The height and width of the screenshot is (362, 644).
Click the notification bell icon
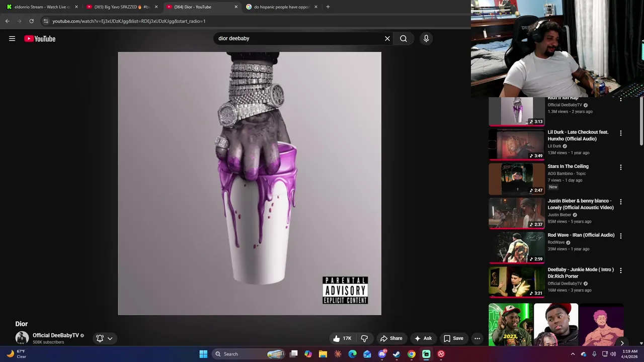pyautogui.click(x=100, y=338)
